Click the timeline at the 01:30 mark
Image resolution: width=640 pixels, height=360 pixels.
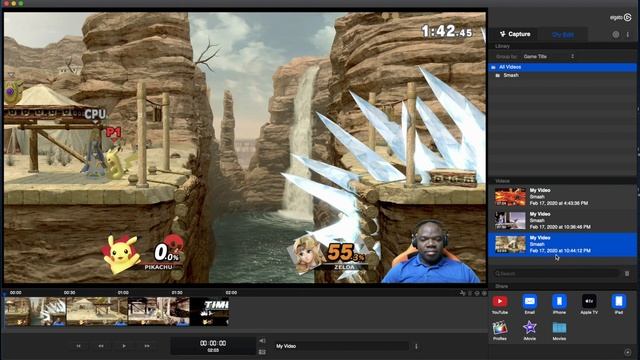(177, 293)
